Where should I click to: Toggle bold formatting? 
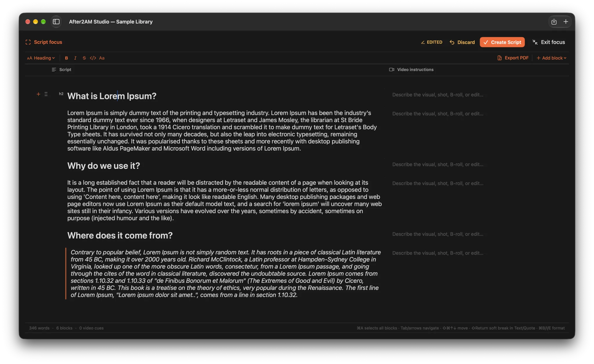click(66, 58)
